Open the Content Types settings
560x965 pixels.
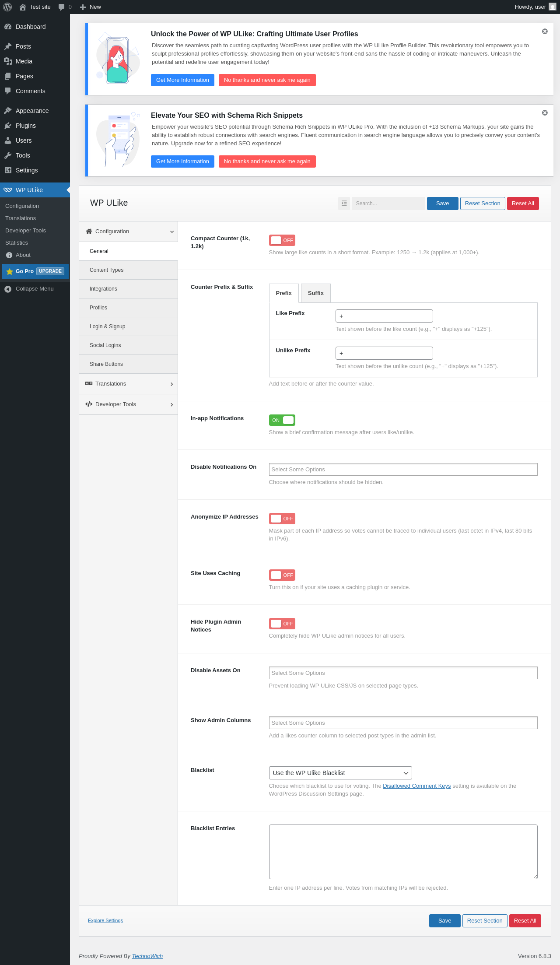point(129,270)
